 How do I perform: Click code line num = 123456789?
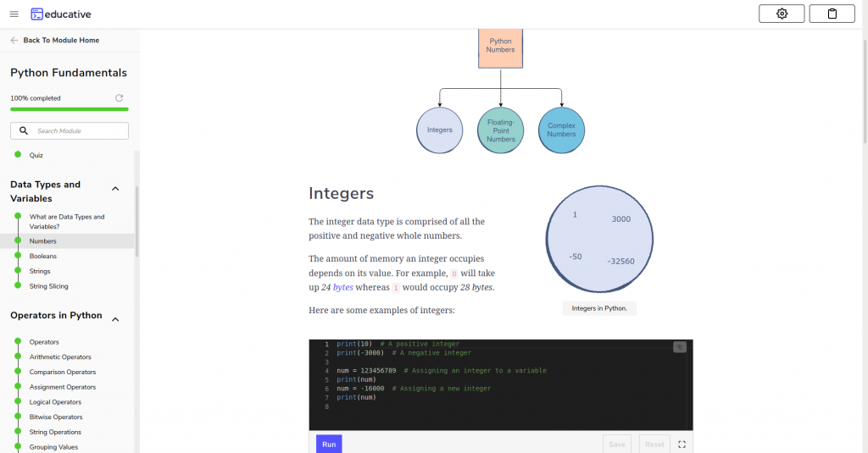pos(441,371)
